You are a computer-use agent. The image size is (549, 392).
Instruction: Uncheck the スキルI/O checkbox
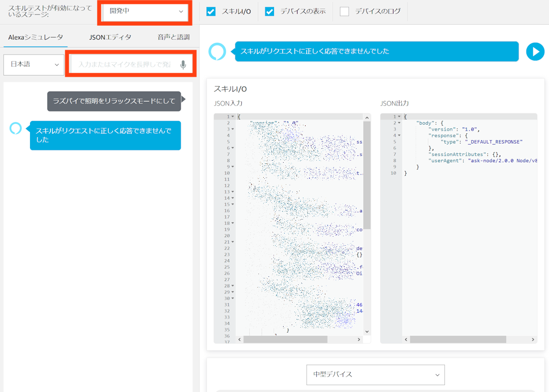tap(211, 11)
